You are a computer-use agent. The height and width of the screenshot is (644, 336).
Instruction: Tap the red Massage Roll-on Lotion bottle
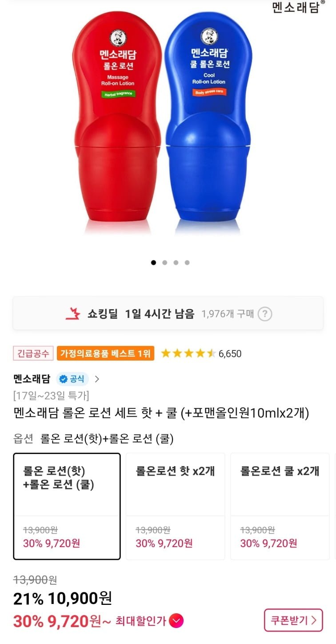tap(117, 120)
